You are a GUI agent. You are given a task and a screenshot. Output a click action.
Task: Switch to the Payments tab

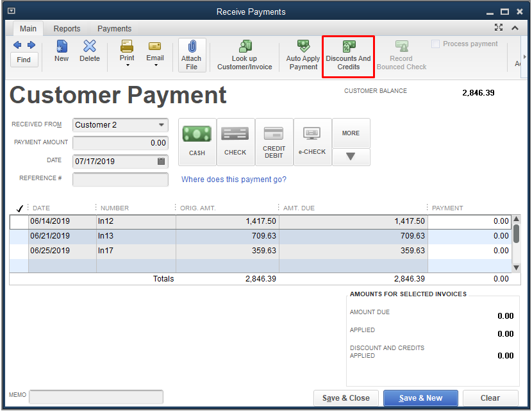click(x=114, y=28)
